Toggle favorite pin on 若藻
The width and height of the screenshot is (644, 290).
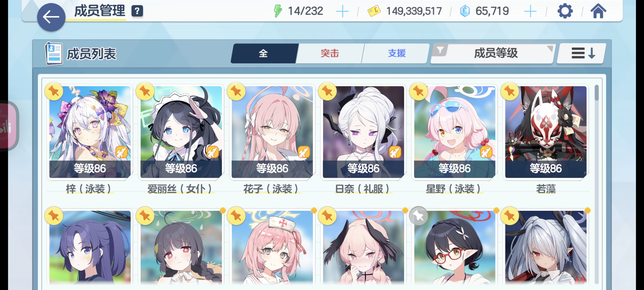click(510, 91)
